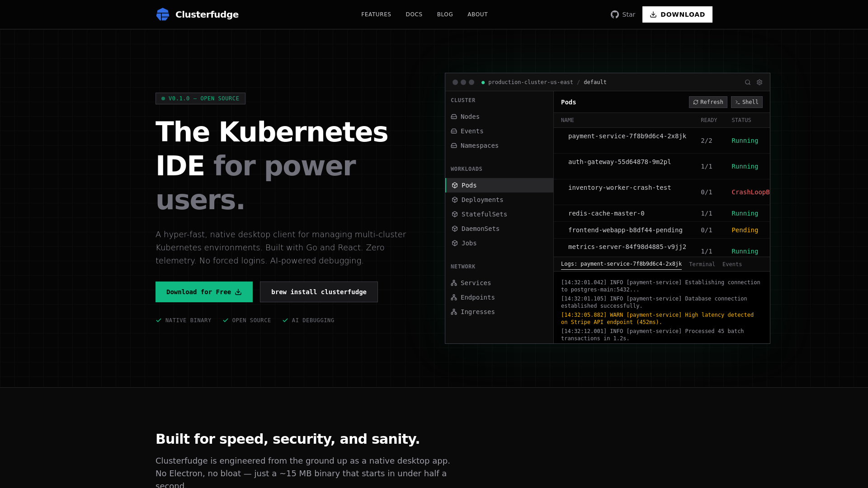
Task: Click the Clusterfudge logo icon
Action: [163, 14]
